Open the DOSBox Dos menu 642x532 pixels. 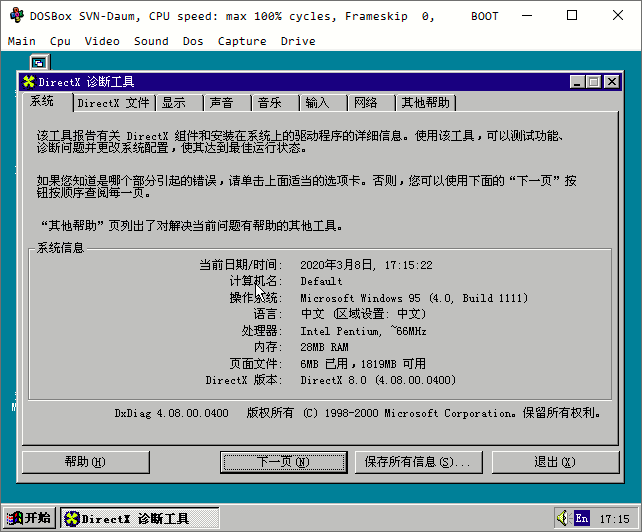tap(193, 41)
